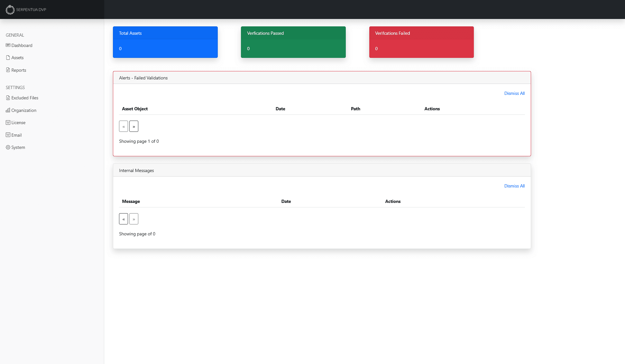625x364 pixels.
Task: Select the Verifications Passed card
Action: tap(293, 42)
